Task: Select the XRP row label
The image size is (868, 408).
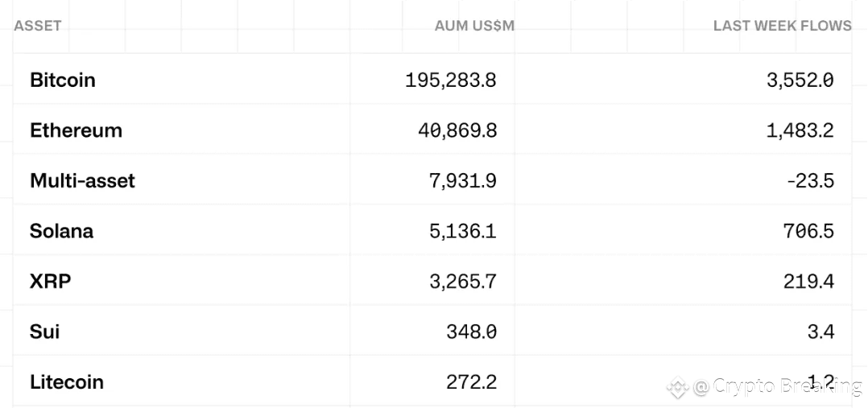Action: click(51, 282)
